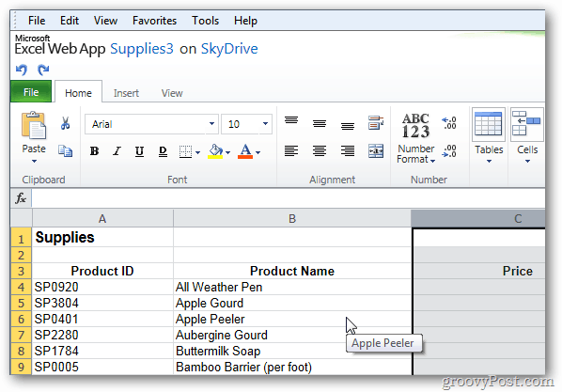
Task: Switch to the Home ribbon tab
Action: click(78, 93)
